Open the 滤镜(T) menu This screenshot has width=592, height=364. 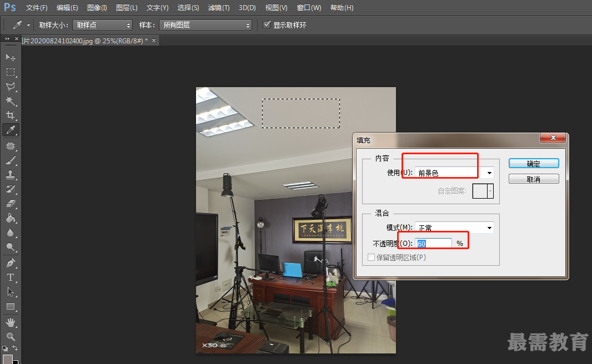pos(219,8)
